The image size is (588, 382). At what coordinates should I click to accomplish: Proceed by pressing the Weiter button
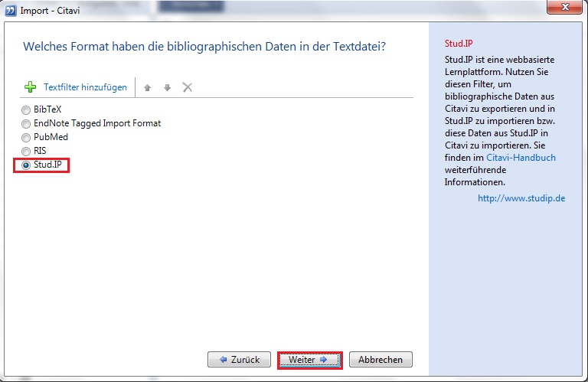pyautogui.click(x=309, y=359)
